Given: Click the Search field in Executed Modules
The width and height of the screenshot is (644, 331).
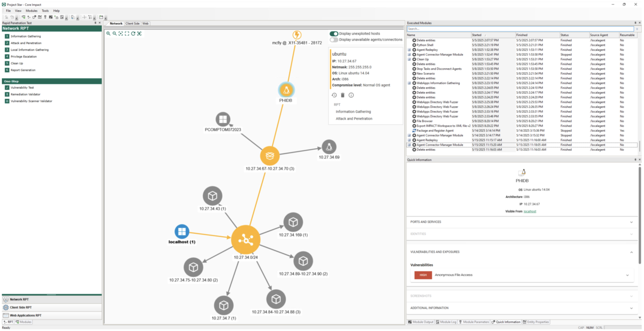Looking at the screenshot, I should [x=521, y=29].
